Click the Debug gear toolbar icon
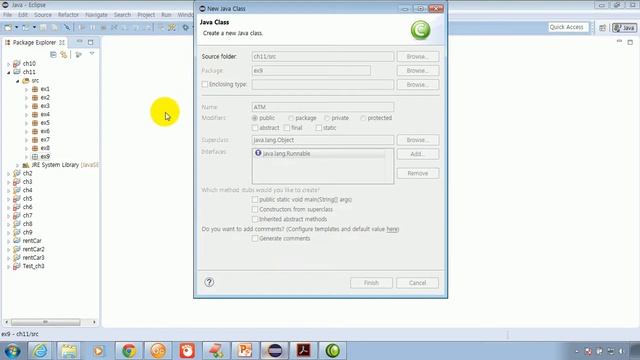The image size is (640, 360). pyautogui.click(x=186, y=27)
